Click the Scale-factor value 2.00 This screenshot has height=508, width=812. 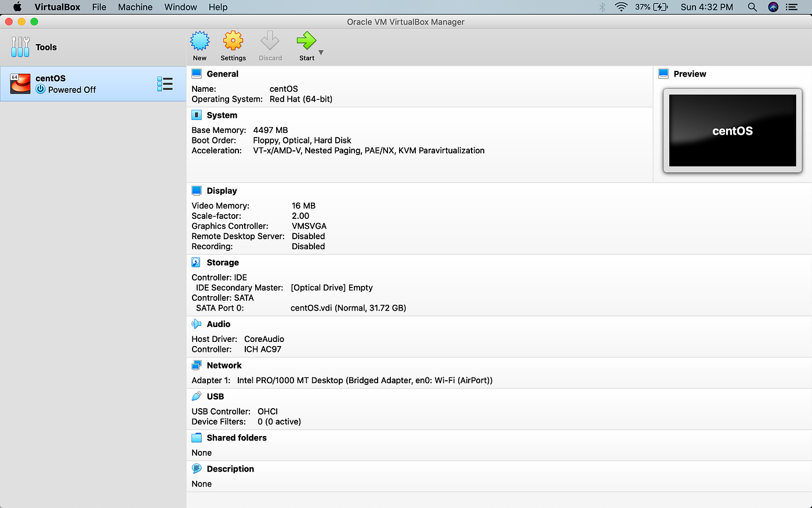[300, 216]
